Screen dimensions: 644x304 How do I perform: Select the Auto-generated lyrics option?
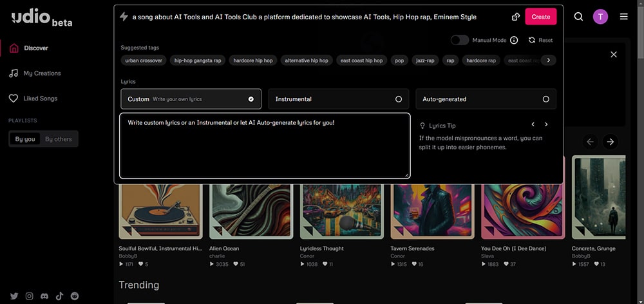coord(486,99)
